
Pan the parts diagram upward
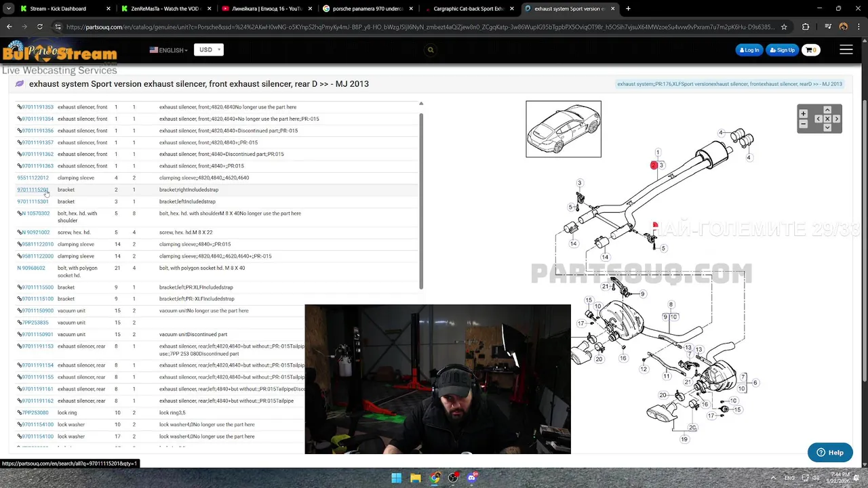pyautogui.click(x=827, y=110)
